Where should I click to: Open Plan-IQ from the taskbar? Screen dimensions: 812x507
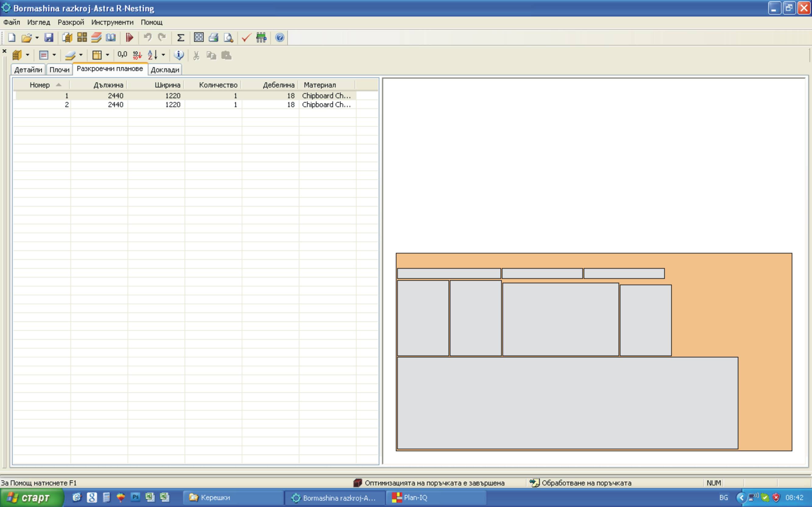click(x=415, y=498)
